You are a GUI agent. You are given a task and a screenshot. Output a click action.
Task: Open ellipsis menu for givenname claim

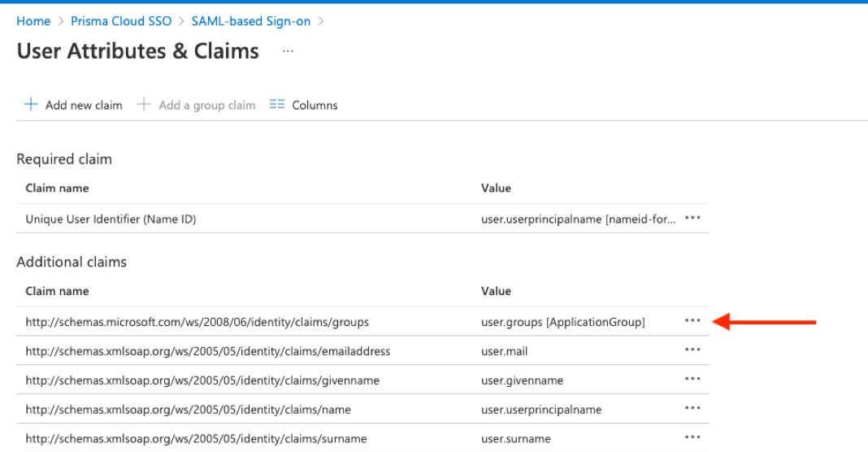pos(692,380)
